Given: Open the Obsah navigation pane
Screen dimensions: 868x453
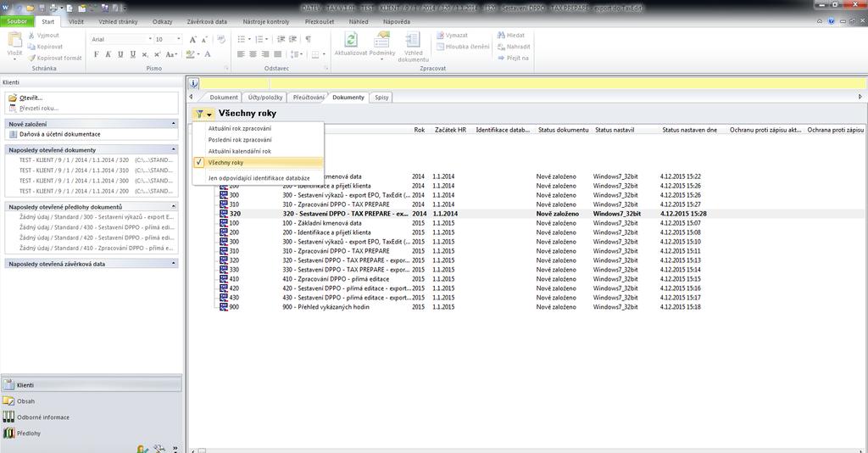Looking at the screenshot, I should click(92, 401).
